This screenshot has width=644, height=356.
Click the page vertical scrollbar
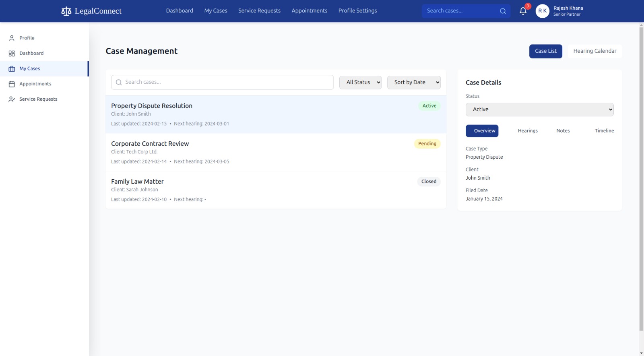tap(641, 177)
